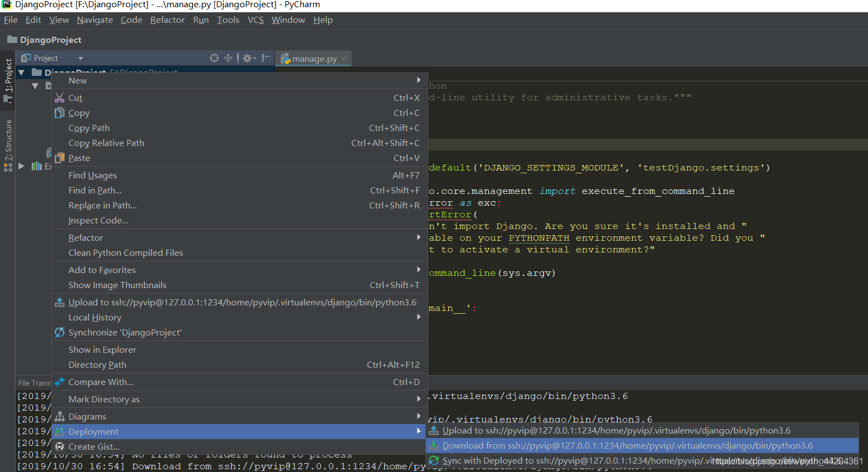Choose Find in Path... entry
Viewport: 868px width, 472px height.
[x=239, y=191]
